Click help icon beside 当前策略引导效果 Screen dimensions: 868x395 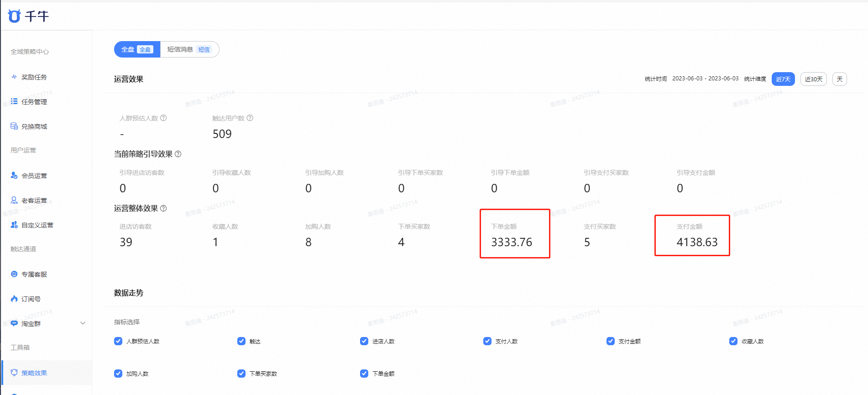pos(178,154)
